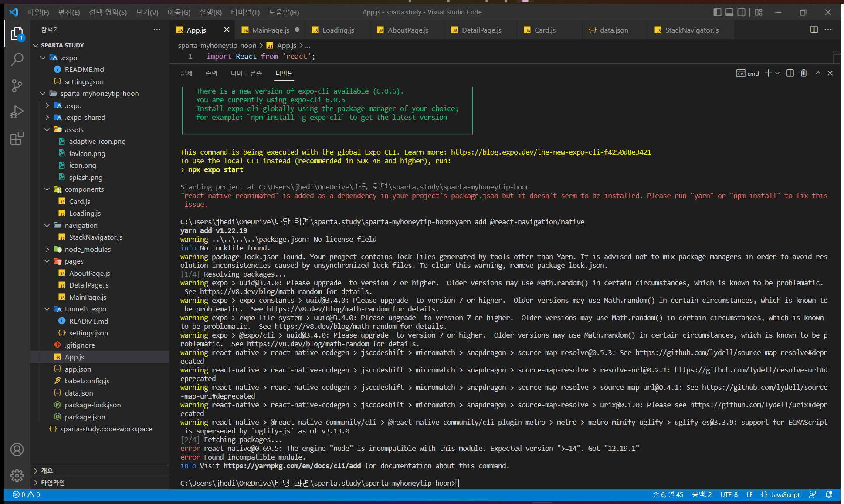This screenshot has height=504, width=844.
Task: Open the 편집(E) menu
Action: (x=69, y=12)
